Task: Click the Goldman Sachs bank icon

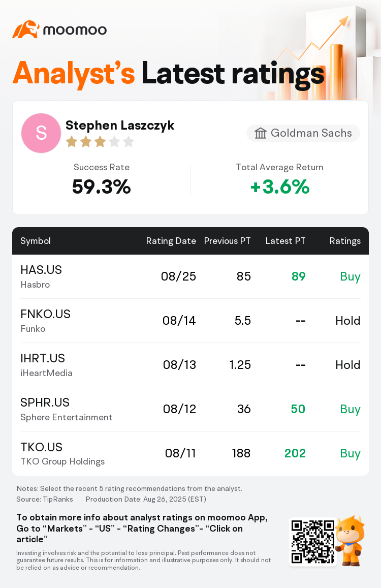Action: click(x=260, y=133)
